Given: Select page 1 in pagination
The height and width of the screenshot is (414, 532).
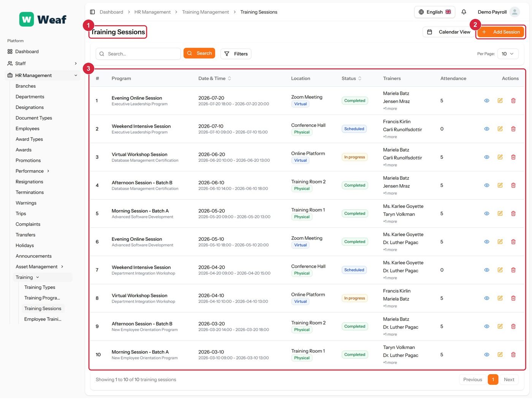Looking at the screenshot, I should pyautogui.click(x=493, y=379).
